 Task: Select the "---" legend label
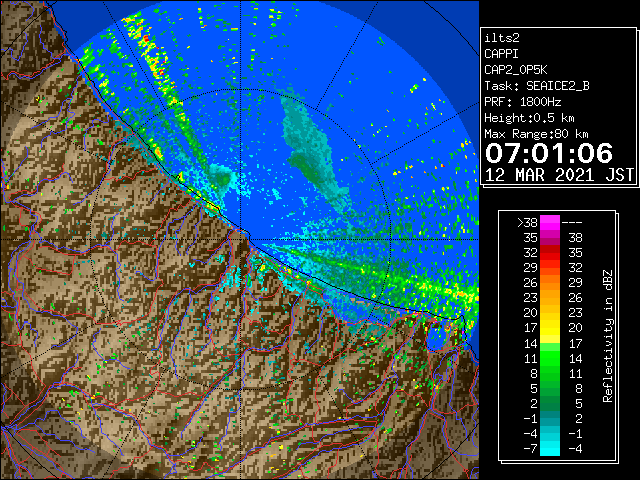click(x=572, y=223)
